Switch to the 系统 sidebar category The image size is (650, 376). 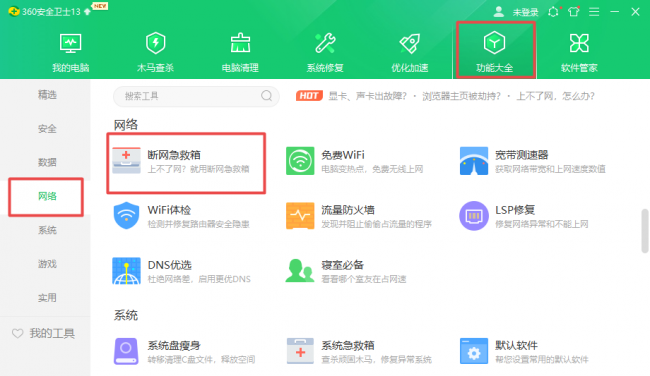[47, 230]
